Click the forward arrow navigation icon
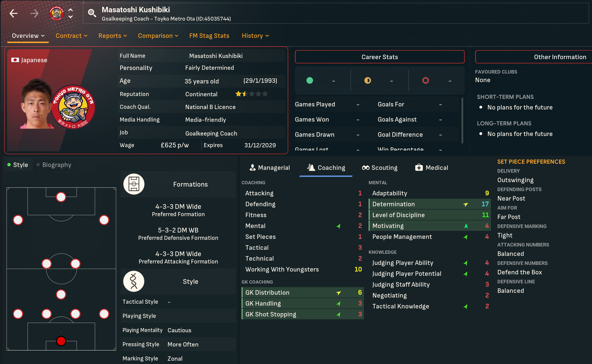 (x=35, y=13)
